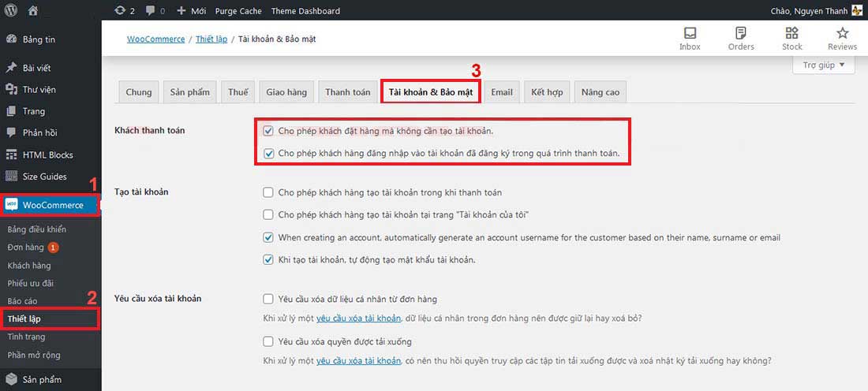The image size is (868, 391).
Task: Open yêu cầu xóa tài khoản link about downloads
Action: point(358,360)
